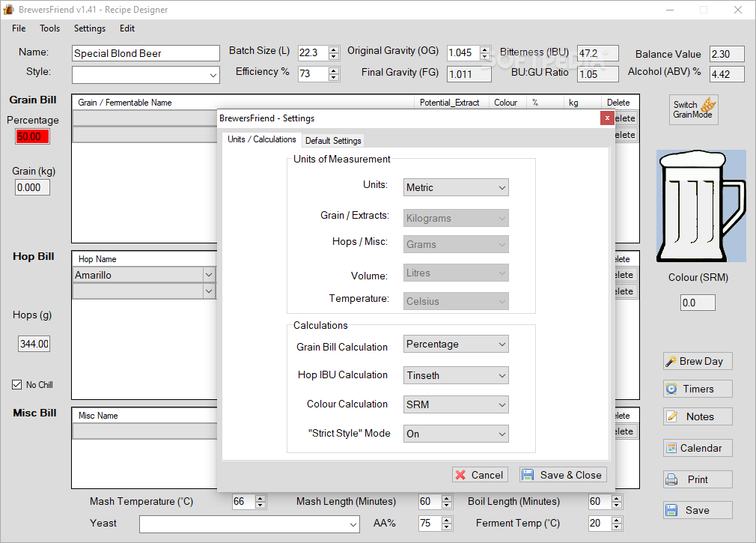Click the Switch Grain Mode button
Viewport: 756px width, 543px height.
click(693, 110)
